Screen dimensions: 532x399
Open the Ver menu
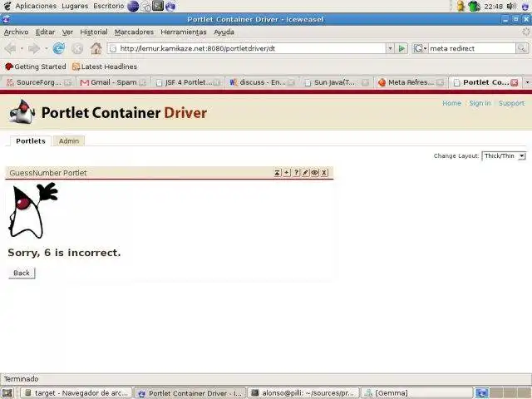[67, 32]
